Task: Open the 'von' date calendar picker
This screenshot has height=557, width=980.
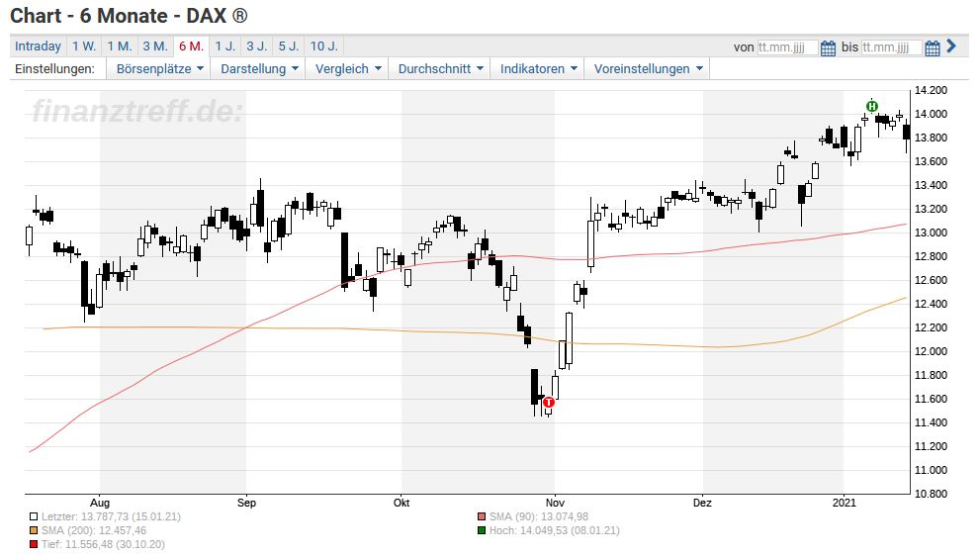Action: coord(828,47)
